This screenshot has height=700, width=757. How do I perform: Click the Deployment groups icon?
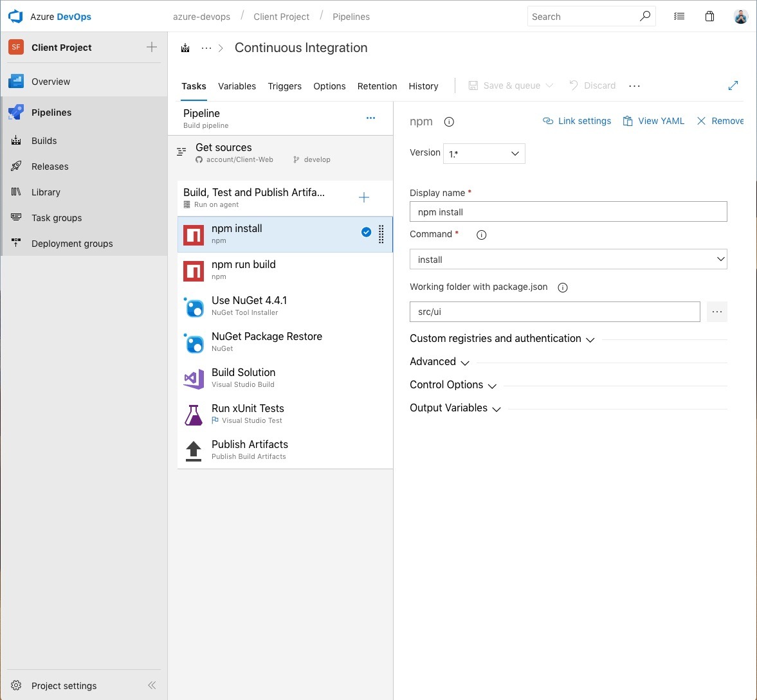pyautogui.click(x=16, y=243)
